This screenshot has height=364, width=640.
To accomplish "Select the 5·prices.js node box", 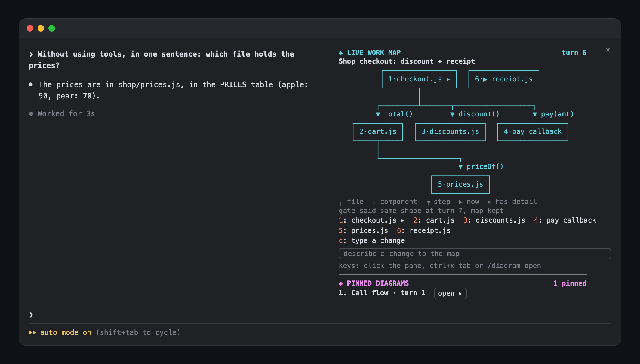I will coord(460,184).
